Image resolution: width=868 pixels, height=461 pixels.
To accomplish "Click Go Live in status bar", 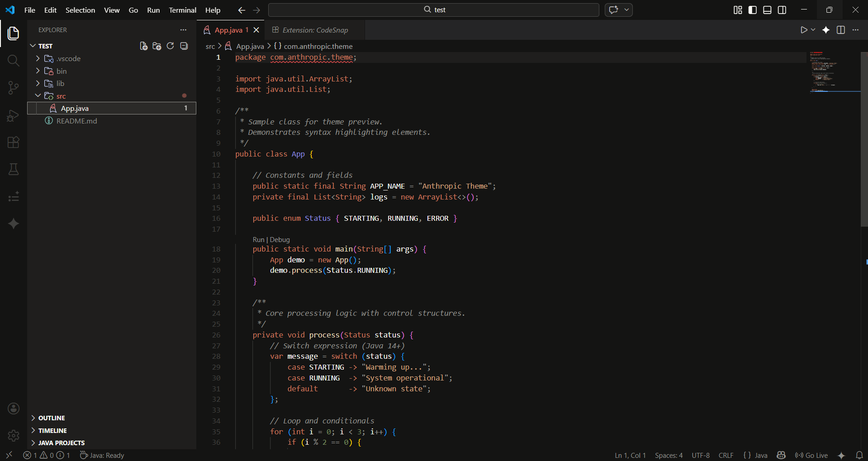I will (811, 456).
